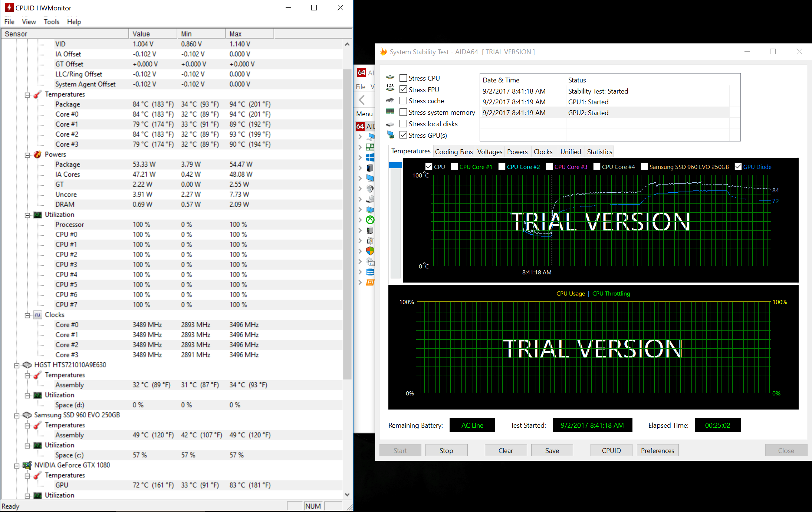The height and width of the screenshot is (512, 812).
Task: Expand the AIDA64 tree item beside the Xbox DirectX icon
Action: (x=360, y=220)
